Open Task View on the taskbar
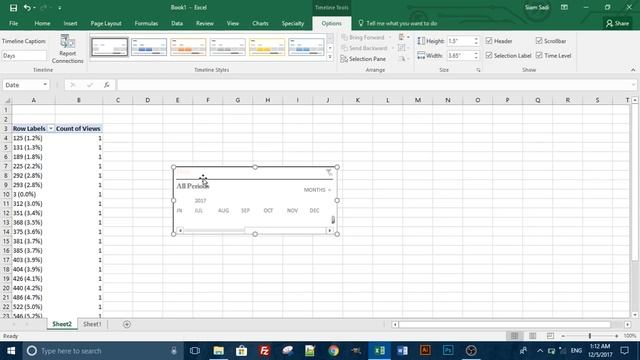The width and height of the screenshot is (640, 360). tap(195, 351)
